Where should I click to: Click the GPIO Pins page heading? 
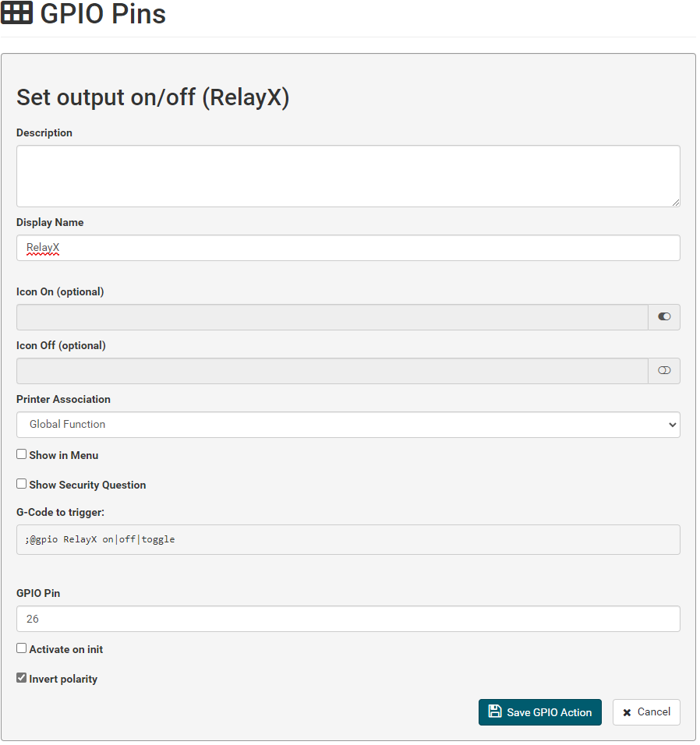coord(103,13)
